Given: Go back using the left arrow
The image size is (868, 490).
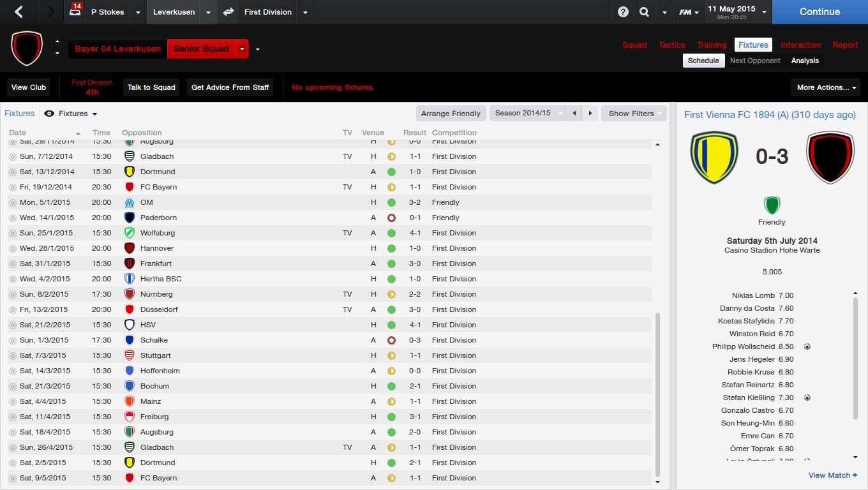Looking at the screenshot, I should [x=19, y=12].
